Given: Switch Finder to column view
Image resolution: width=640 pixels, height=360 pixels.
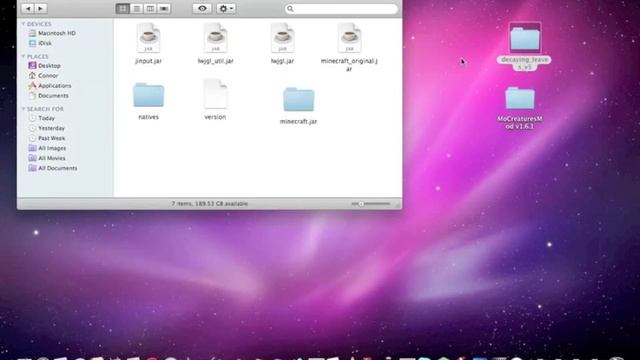Looking at the screenshot, I should (x=150, y=9).
